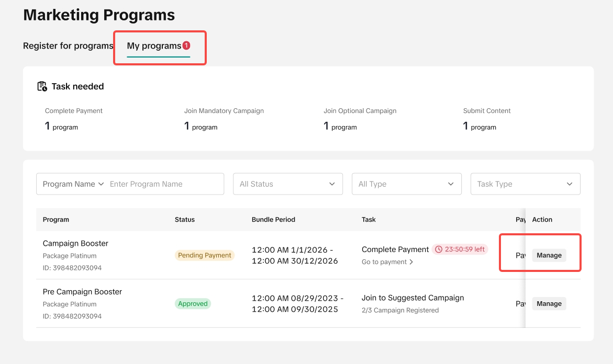Image resolution: width=613 pixels, height=364 pixels.
Task: Click the clock icon in the payment countdown
Action: [x=439, y=249]
